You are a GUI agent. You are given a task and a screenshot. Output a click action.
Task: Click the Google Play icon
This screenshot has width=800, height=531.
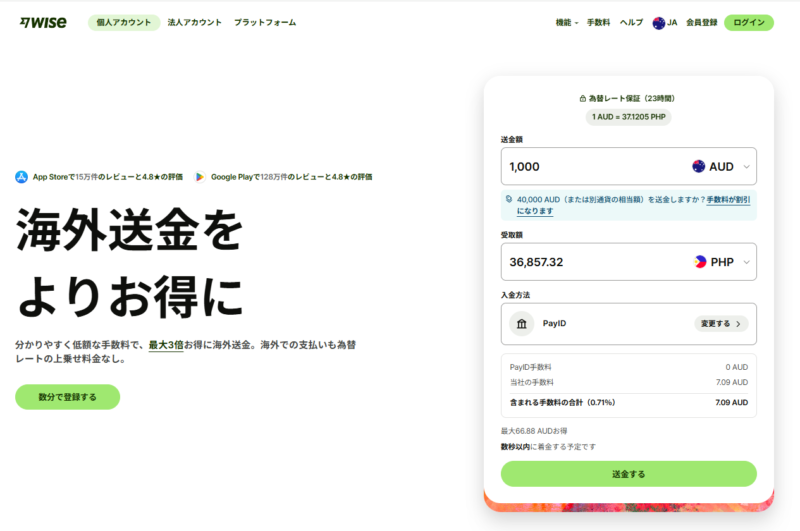(200, 177)
